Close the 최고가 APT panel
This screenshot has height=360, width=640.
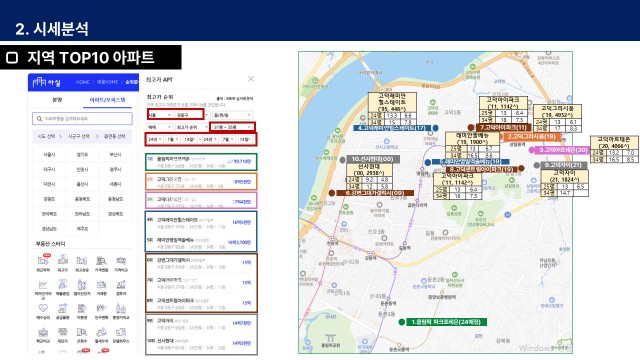[251, 79]
